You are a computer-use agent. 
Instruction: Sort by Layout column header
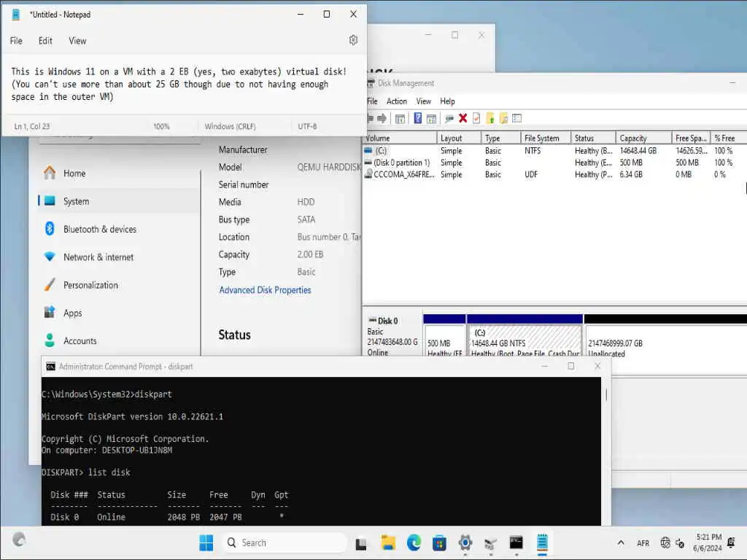459,138
